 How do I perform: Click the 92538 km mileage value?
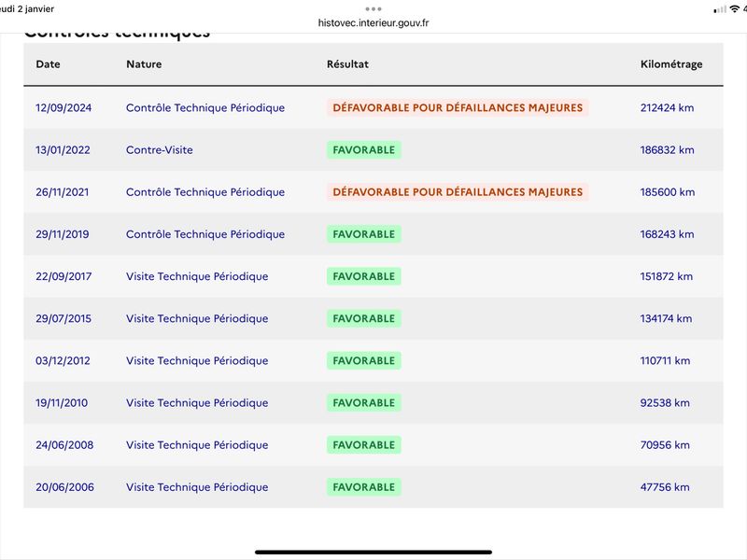(x=665, y=403)
